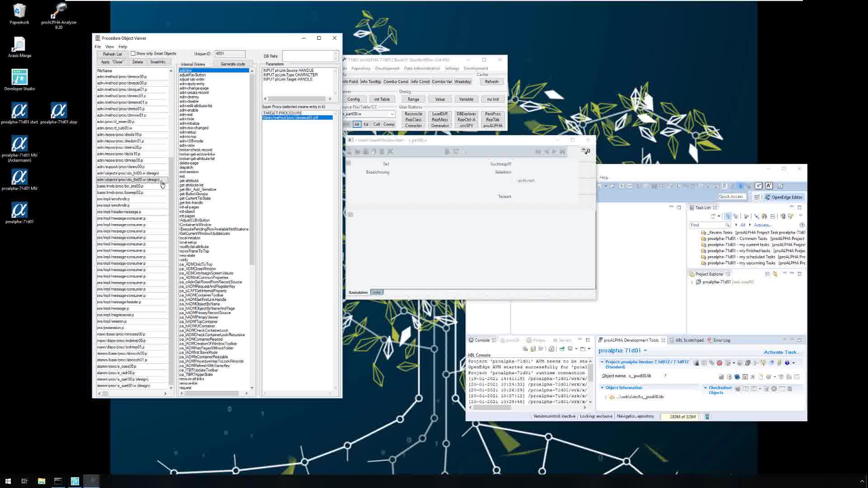
Task: Open Araxis Merge desktop shortcut
Action: (19, 47)
